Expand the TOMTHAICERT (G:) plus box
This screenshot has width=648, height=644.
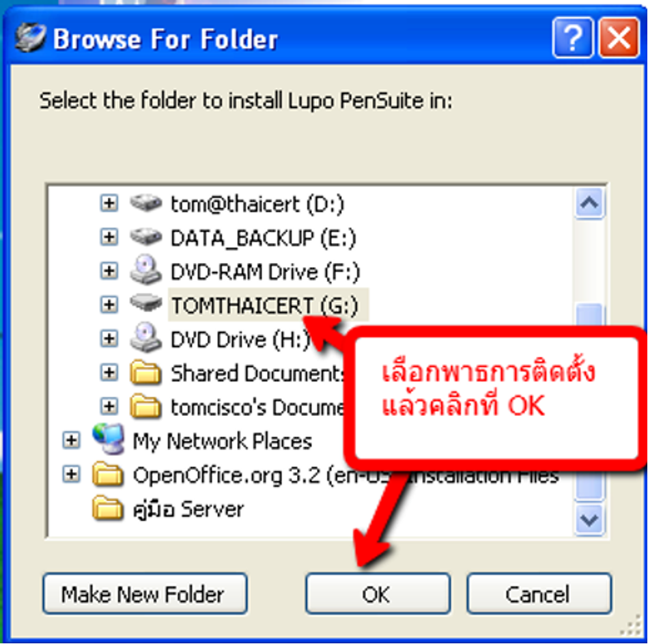tap(109, 305)
